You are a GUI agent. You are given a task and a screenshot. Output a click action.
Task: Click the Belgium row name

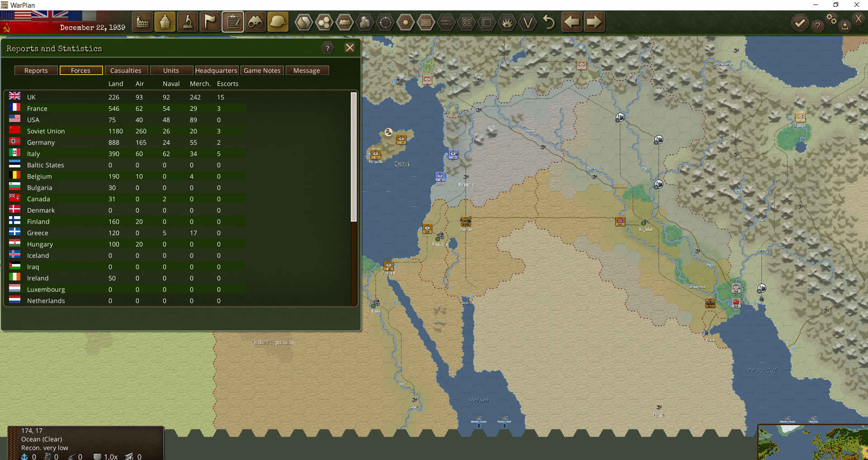click(x=39, y=176)
